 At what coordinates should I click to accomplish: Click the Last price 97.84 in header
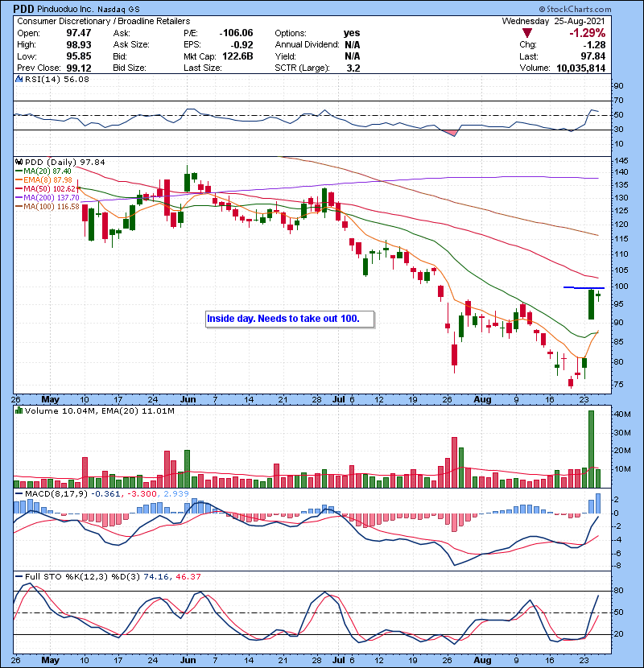(x=592, y=56)
